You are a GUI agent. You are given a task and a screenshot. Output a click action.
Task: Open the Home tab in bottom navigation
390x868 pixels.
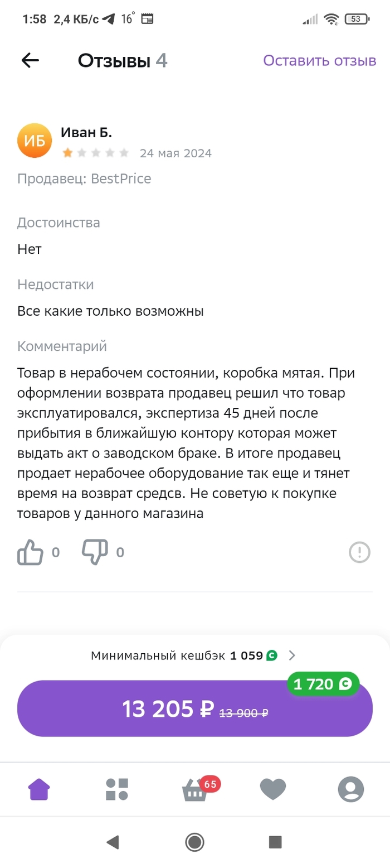[x=39, y=789]
